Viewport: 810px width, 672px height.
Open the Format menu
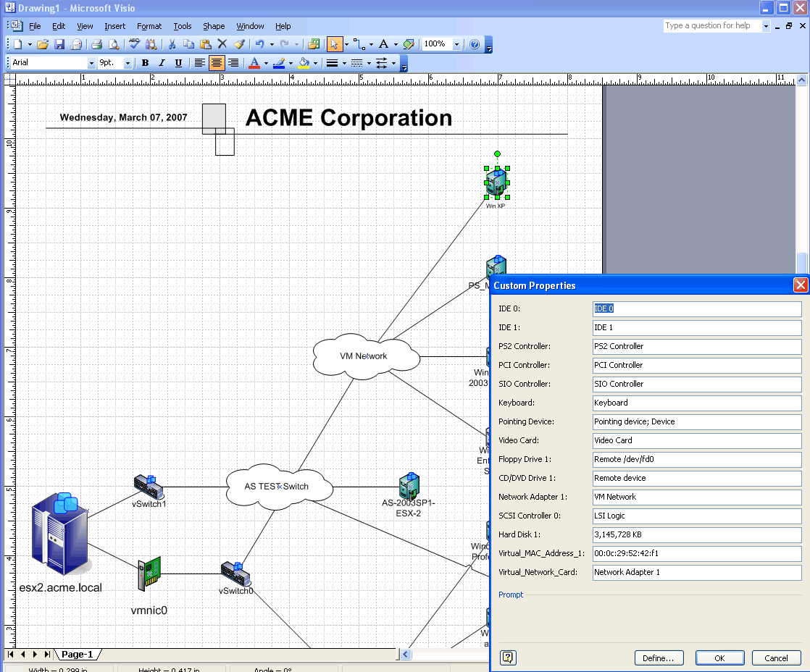pos(149,26)
